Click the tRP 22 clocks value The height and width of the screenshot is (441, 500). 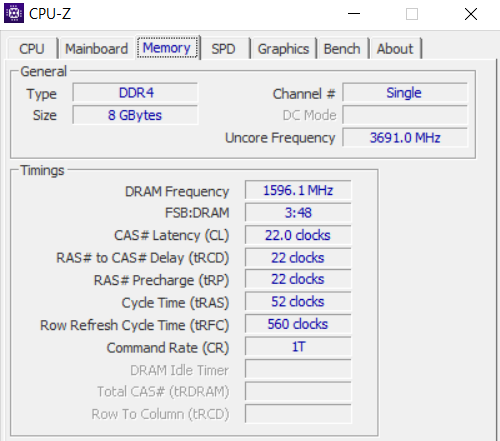[298, 279]
